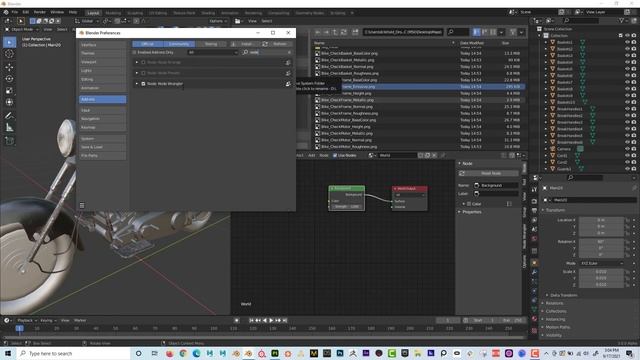Select the Measure tool
Screen dimensions: 640x360
coord(9,128)
